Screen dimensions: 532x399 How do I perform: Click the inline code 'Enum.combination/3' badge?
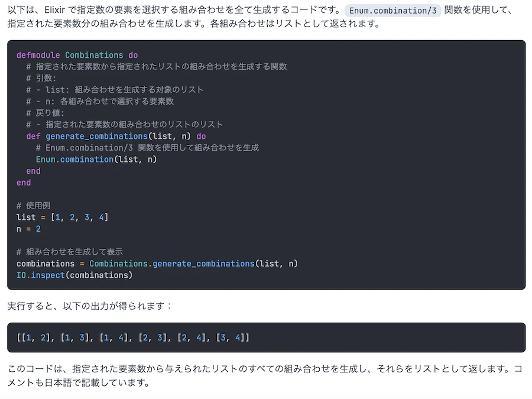coord(392,11)
